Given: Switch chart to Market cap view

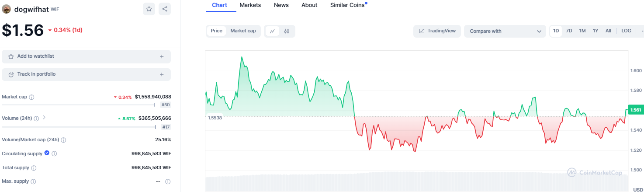Looking at the screenshot, I should pyautogui.click(x=243, y=31).
